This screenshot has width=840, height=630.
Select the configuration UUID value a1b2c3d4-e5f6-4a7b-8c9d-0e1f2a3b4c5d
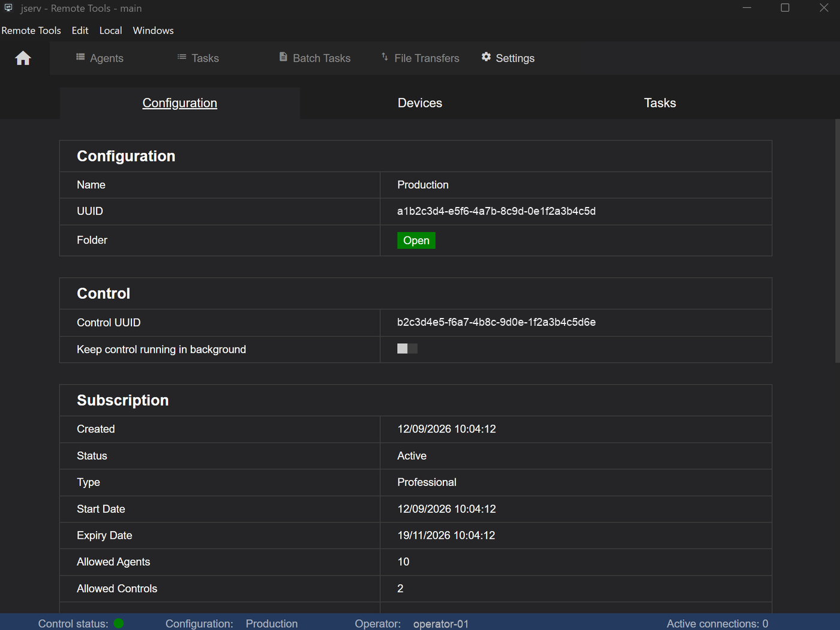[x=496, y=211]
